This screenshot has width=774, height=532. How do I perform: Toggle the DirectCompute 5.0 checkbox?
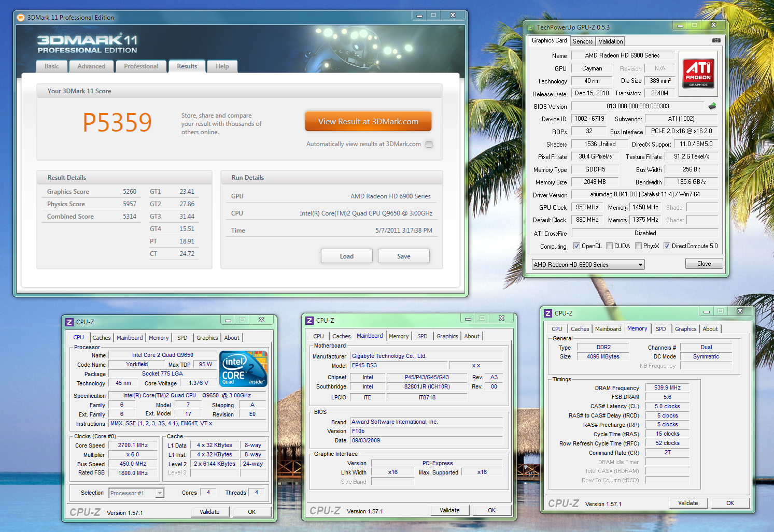(x=667, y=246)
